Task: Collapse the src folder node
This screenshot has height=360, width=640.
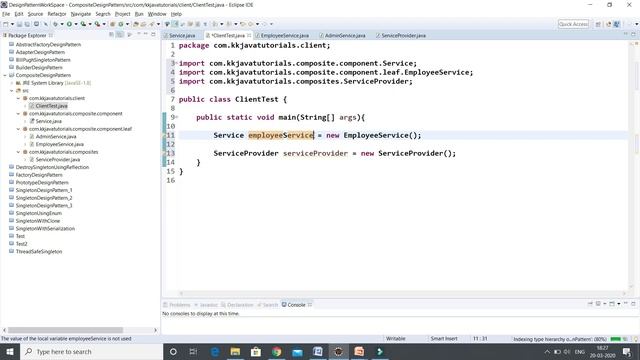Action: point(12,91)
